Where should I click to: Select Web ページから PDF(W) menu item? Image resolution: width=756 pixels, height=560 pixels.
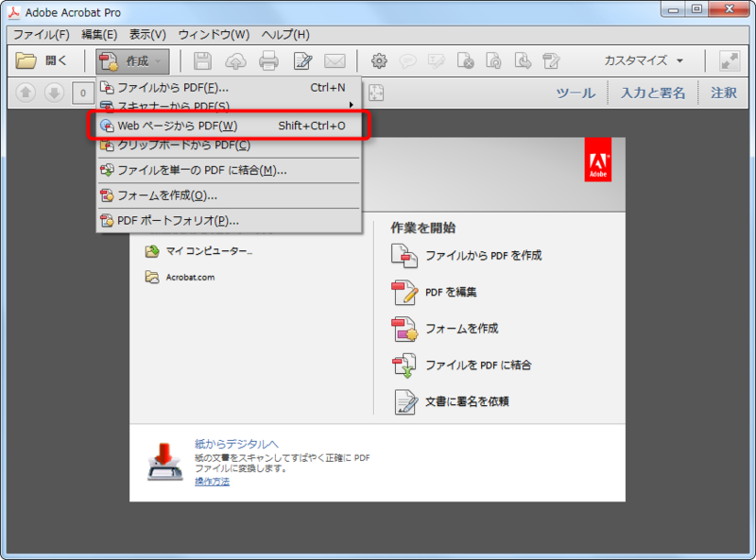pos(229,126)
